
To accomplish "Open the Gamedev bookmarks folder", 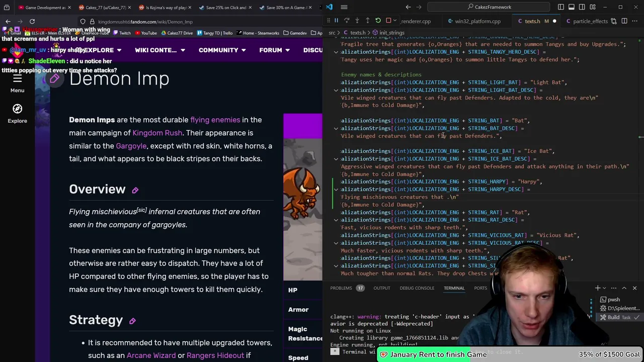I will point(295,33).
